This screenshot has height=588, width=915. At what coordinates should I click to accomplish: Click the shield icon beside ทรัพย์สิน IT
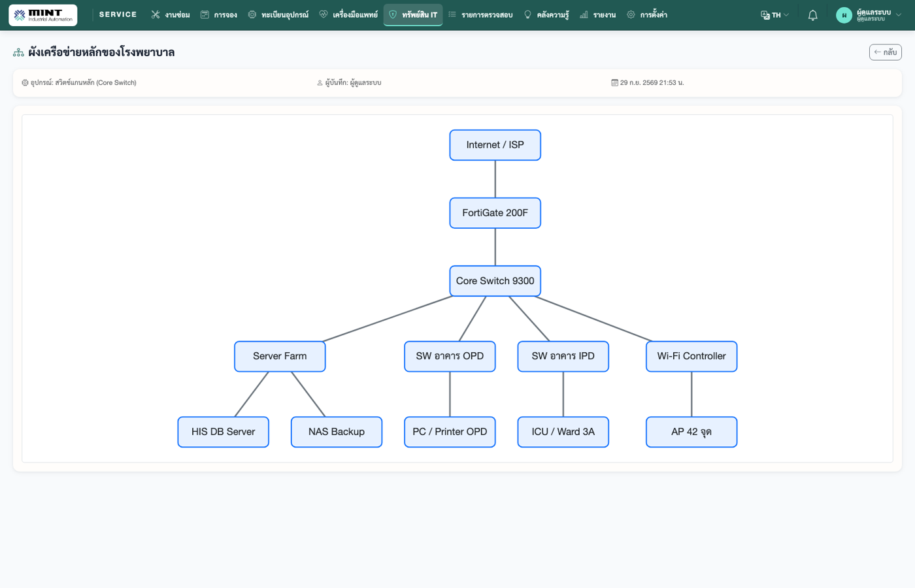[x=393, y=14]
